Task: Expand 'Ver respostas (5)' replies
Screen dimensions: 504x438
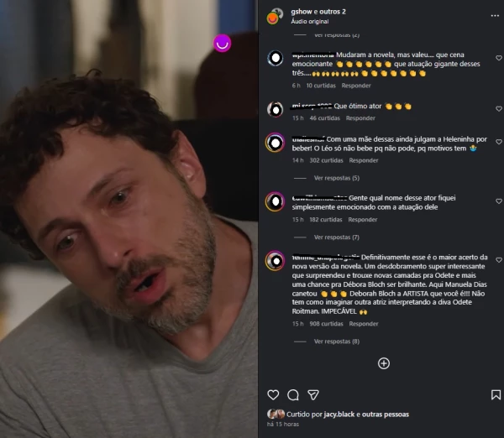Action: (337, 178)
